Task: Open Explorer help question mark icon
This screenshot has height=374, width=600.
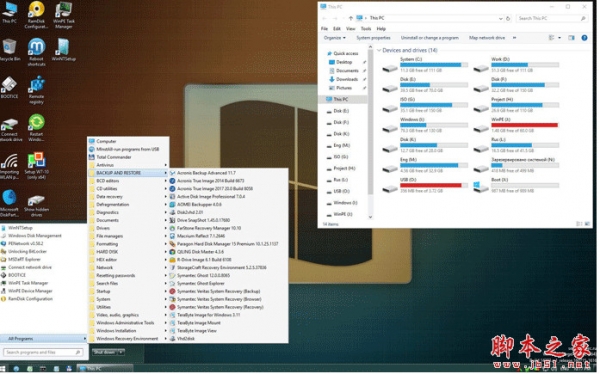Action: (585, 38)
